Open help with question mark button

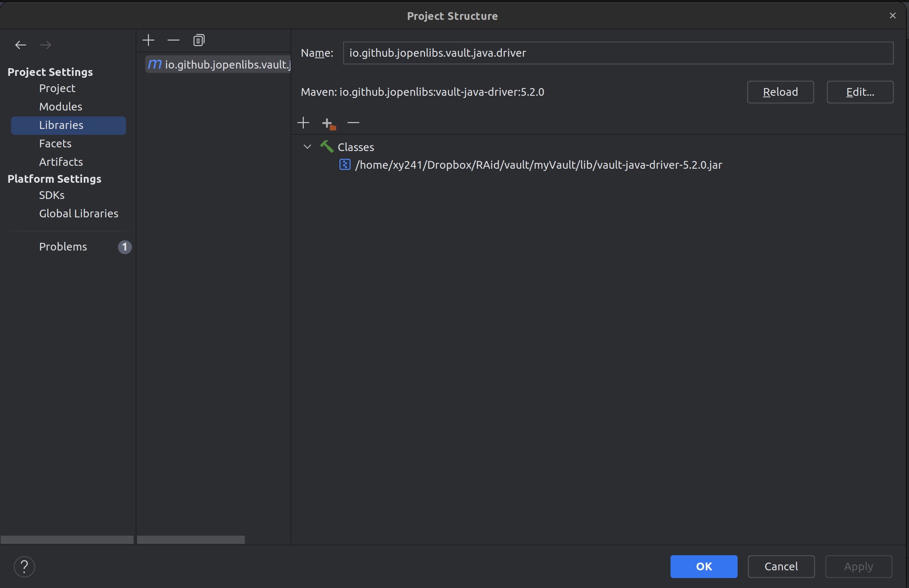point(24,567)
